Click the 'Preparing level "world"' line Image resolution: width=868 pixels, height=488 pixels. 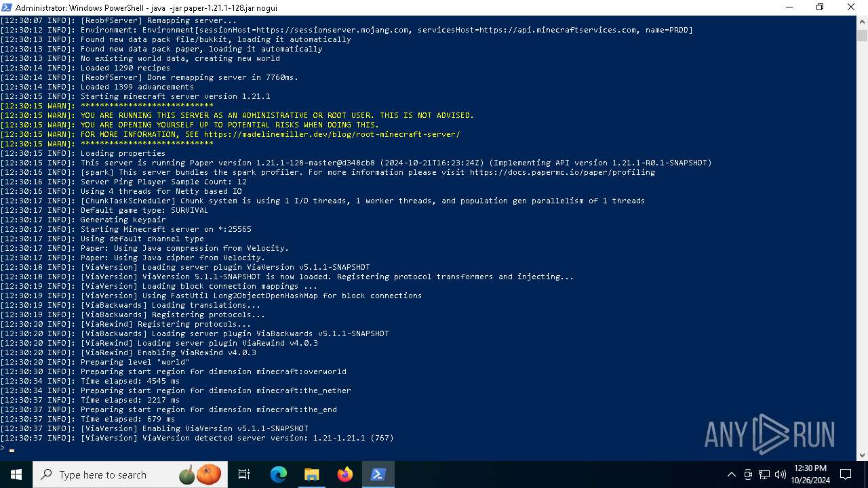point(95,362)
